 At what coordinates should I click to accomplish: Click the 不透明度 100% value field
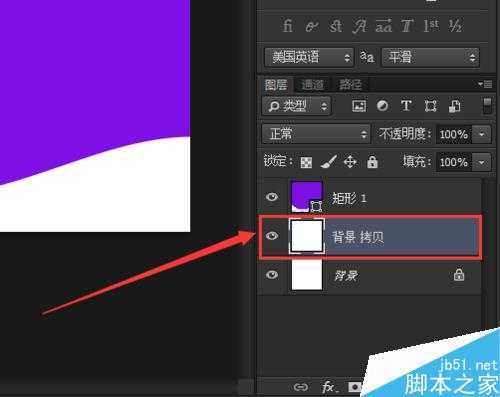(x=454, y=134)
